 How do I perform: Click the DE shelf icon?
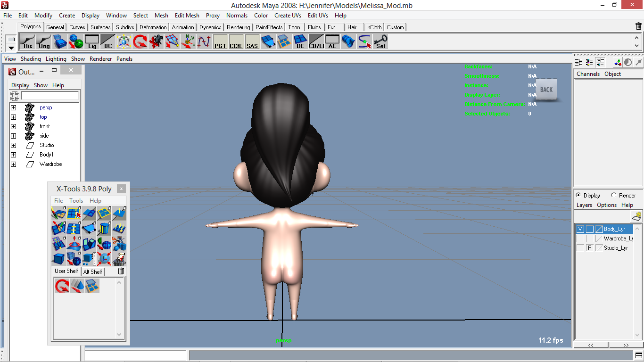pyautogui.click(x=300, y=42)
